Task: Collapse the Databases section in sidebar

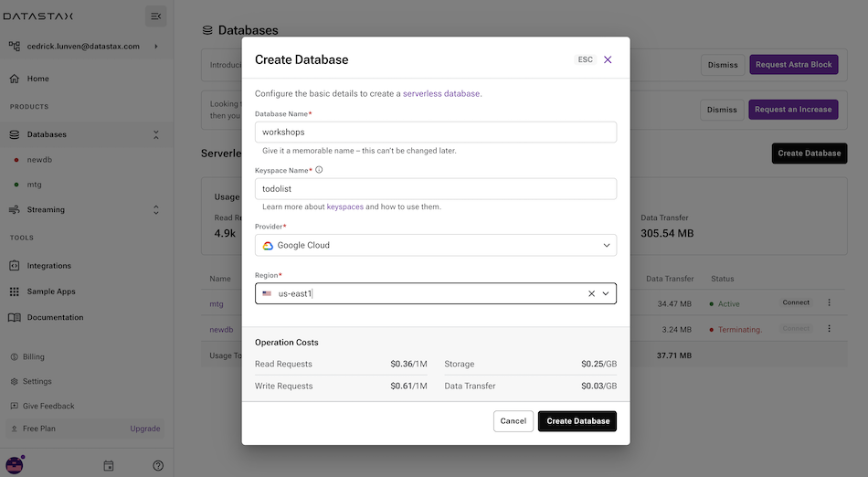Action: (155, 134)
